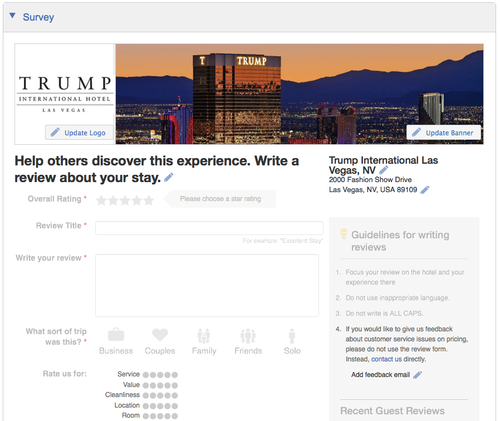Open the contact us link
This screenshot has width=500, height=421.
[386, 359]
